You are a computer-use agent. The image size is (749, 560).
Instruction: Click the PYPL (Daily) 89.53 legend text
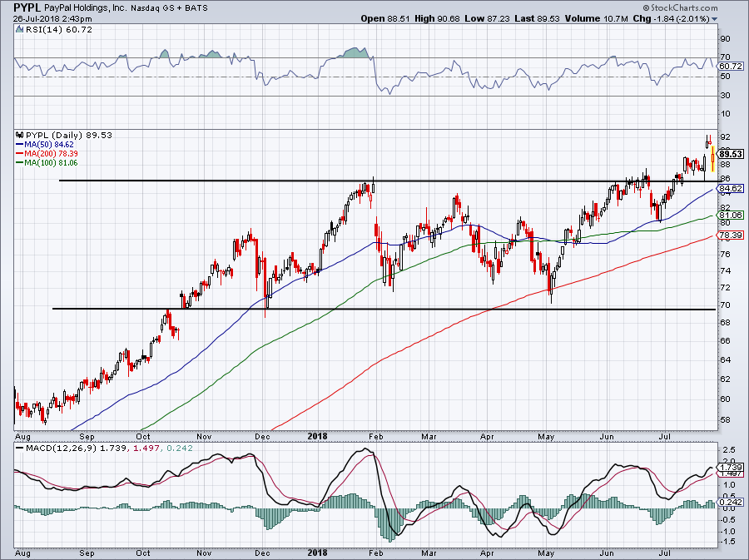69,135
